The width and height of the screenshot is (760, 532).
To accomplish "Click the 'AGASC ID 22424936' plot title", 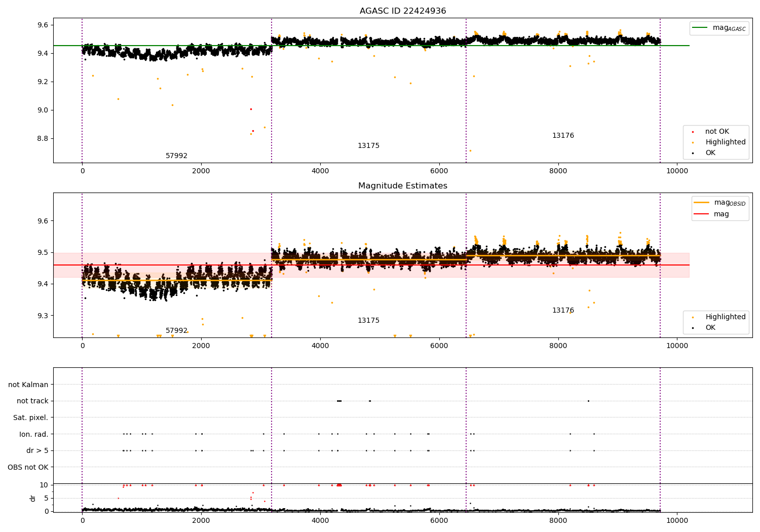I will (403, 11).
